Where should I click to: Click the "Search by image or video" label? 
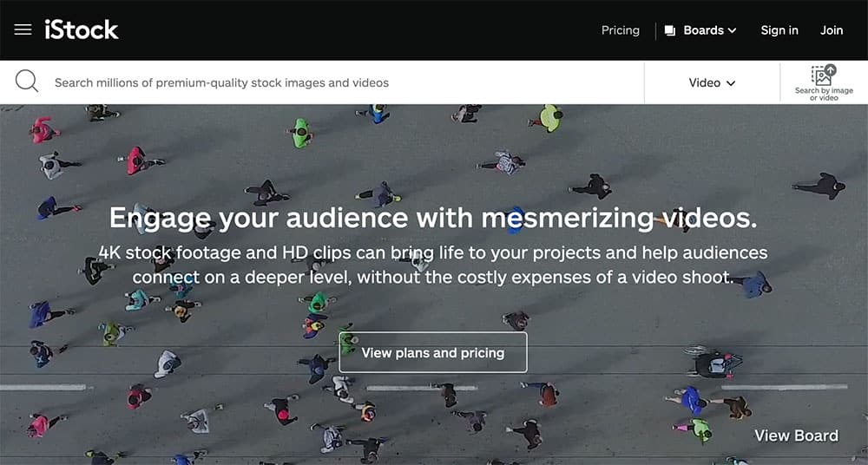coord(824,95)
